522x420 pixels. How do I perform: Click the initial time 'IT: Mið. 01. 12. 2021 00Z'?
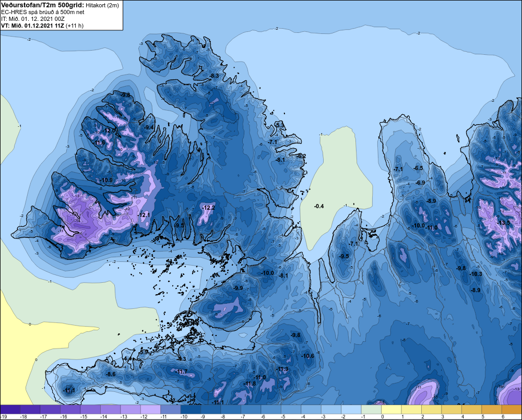[x=33, y=19]
